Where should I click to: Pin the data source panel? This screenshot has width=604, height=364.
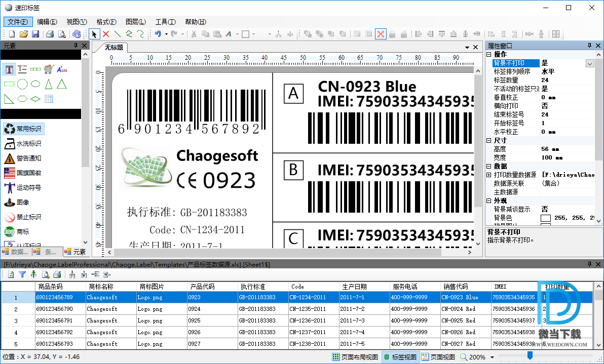coord(589,264)
